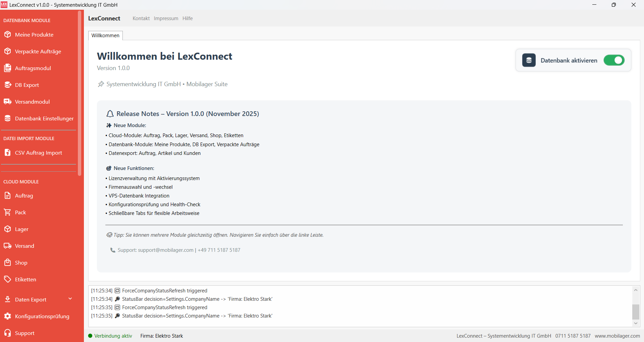The image size is (644, 342).
Task: Click www.mobilager.com in status bar
Action: coord(617,336)
